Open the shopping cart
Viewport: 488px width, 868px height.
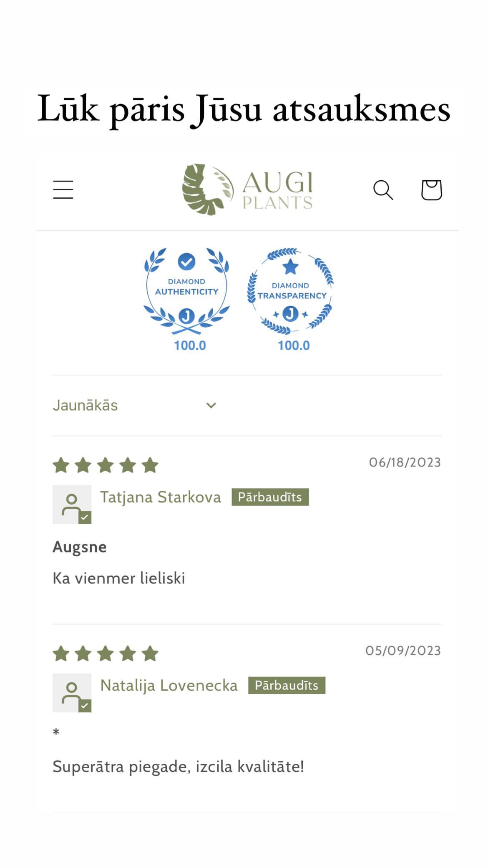pos(431,190)
